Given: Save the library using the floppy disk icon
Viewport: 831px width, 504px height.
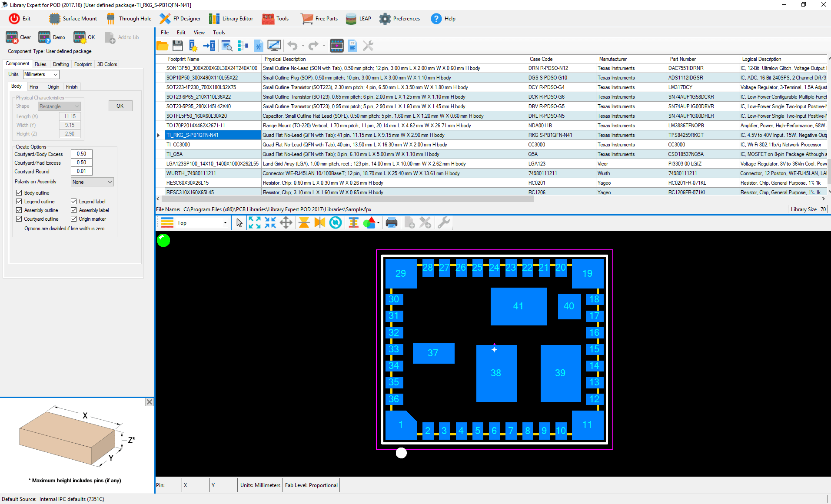Looking at the screenshot, I should pos(177,46).
